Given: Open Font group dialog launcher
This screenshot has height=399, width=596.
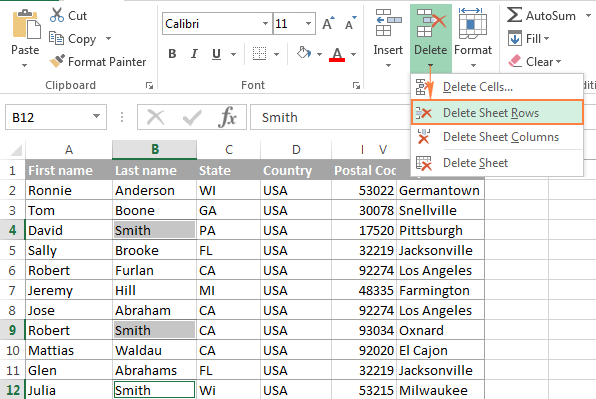Looking at the screenshot, I should coord(356,86).
